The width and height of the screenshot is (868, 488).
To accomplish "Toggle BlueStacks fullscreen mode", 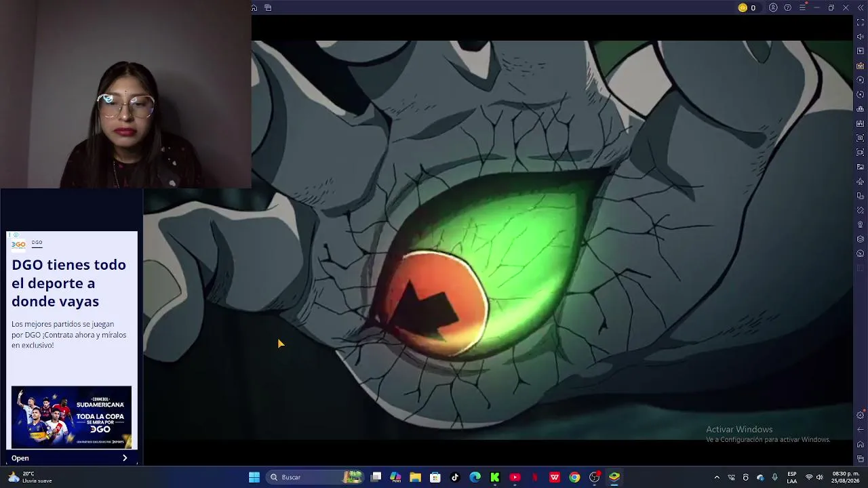I will point(861,22).
